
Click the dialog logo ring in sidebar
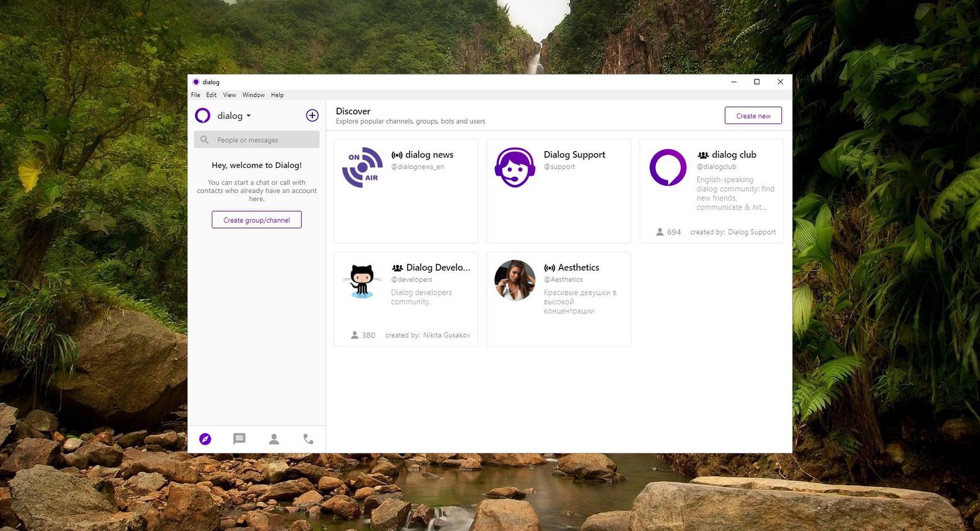202,116
